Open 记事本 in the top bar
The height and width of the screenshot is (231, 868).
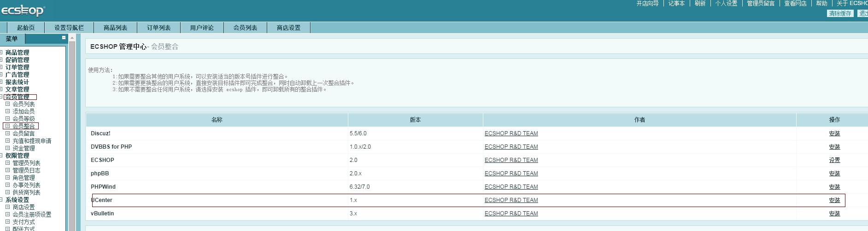pyautogui.click(x=676, y=3)
